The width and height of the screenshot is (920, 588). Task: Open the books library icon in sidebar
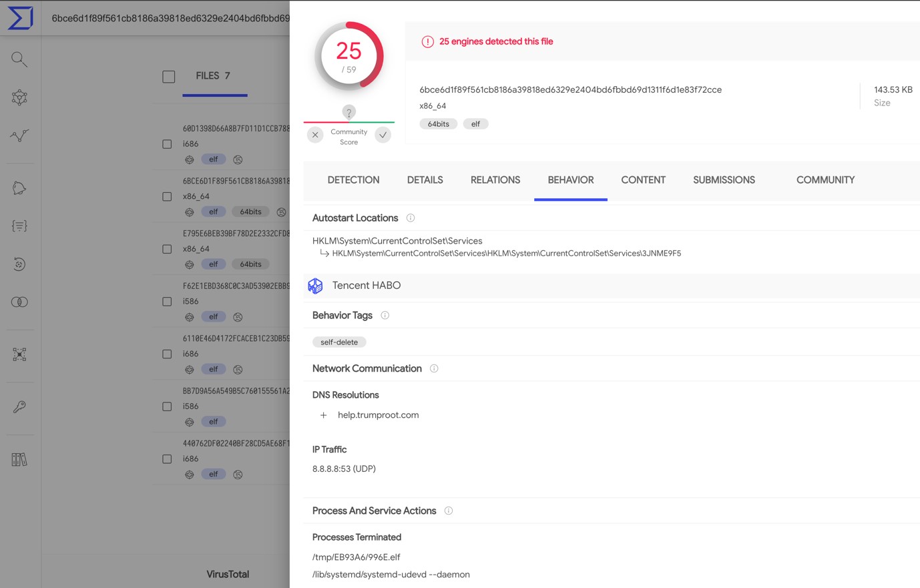(x=19, y=459)
